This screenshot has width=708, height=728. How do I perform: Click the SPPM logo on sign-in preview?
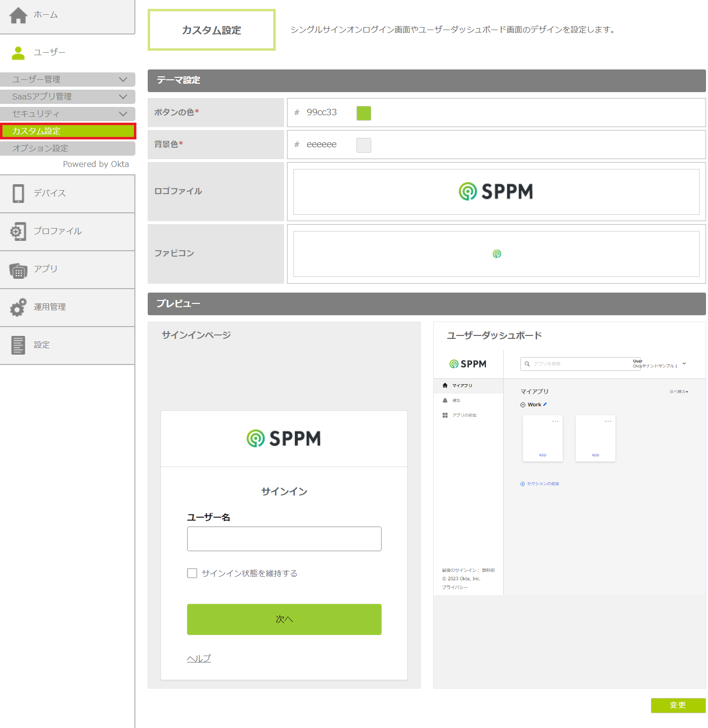point(284,438)
